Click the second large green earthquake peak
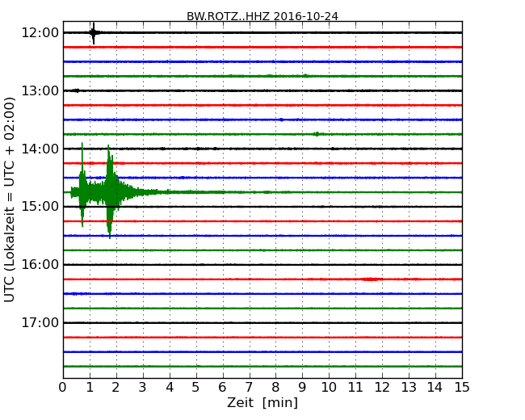The width and height of the screenshot is (525, 420). tap(109, 191)
